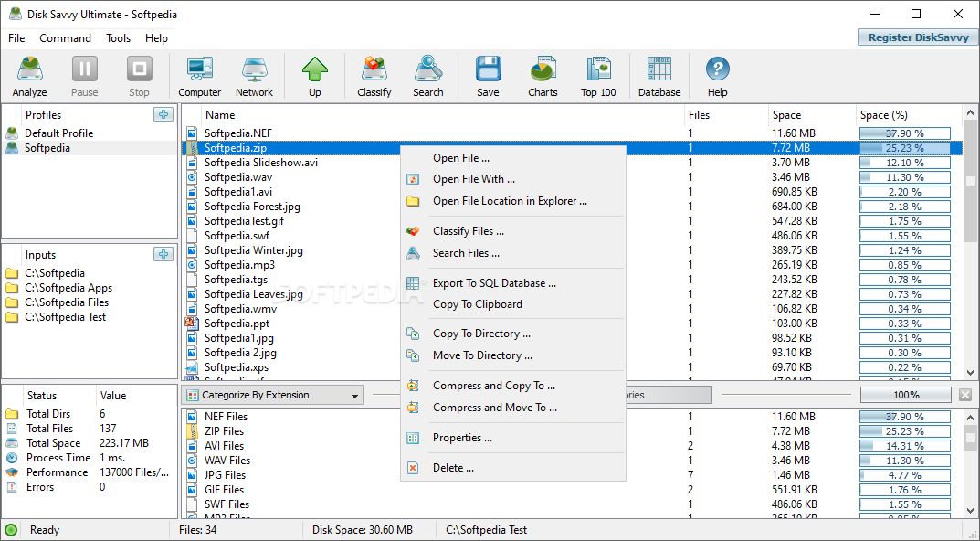Click the Delete icon in context menu
The image size is (980, 541).
coord(413,468)
